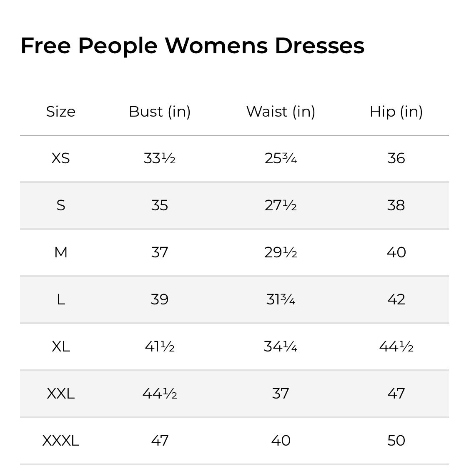Viewport: 469px width, 476px height.
Task: Click the S size row label
Action: pos(61,206)
